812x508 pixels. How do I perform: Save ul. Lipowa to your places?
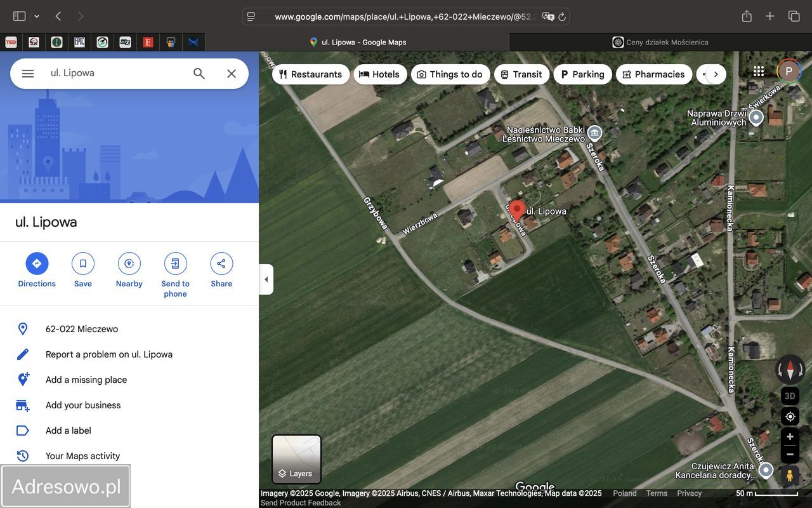pyautogui.click(x=83, y=264)
